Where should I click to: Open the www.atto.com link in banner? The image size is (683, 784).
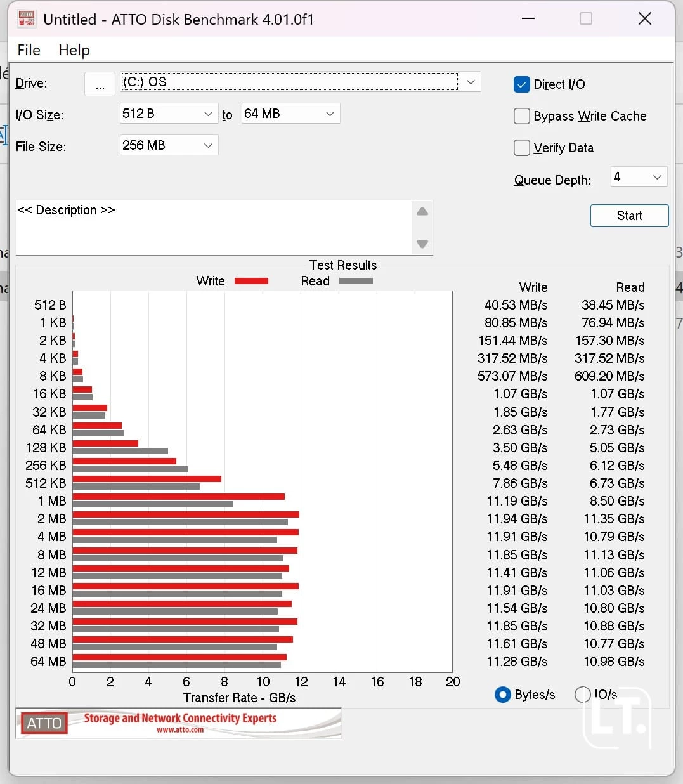(x=180, y=730)
